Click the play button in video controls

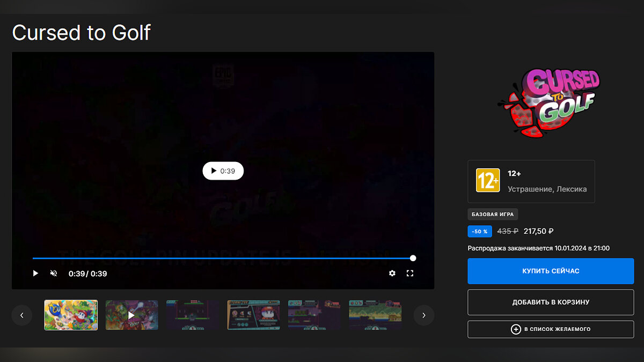coord(35,274)
